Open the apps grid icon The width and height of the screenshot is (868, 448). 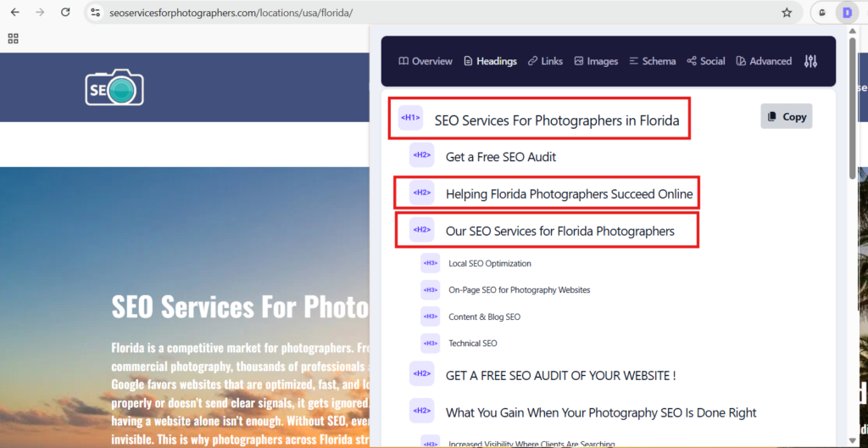[x=13, y=38]
